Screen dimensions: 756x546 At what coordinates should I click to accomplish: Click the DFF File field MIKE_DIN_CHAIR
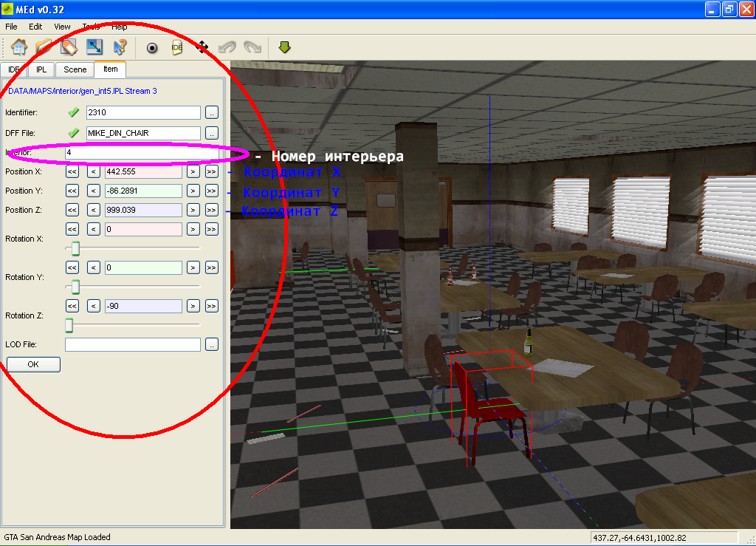point(143,133)
